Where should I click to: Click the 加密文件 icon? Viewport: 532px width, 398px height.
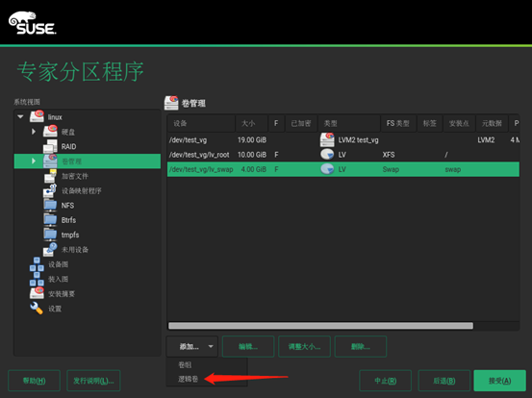coord(50,176)
